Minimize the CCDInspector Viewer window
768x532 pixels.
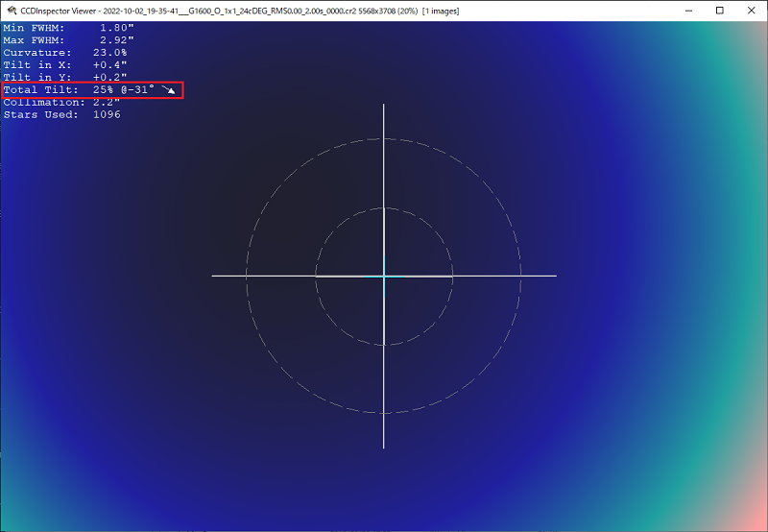688,11
